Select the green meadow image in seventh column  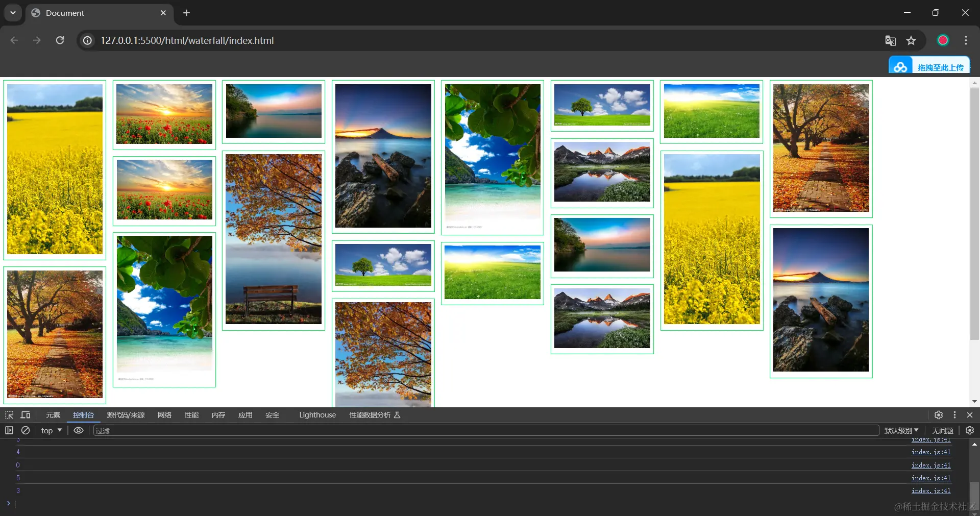click(712, 112)
